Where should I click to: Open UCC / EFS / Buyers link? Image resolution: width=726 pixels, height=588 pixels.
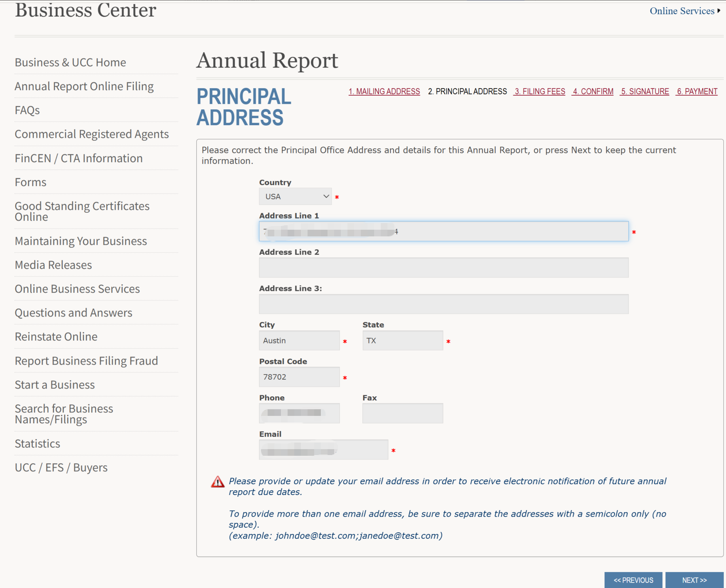[x=61, y=468]
